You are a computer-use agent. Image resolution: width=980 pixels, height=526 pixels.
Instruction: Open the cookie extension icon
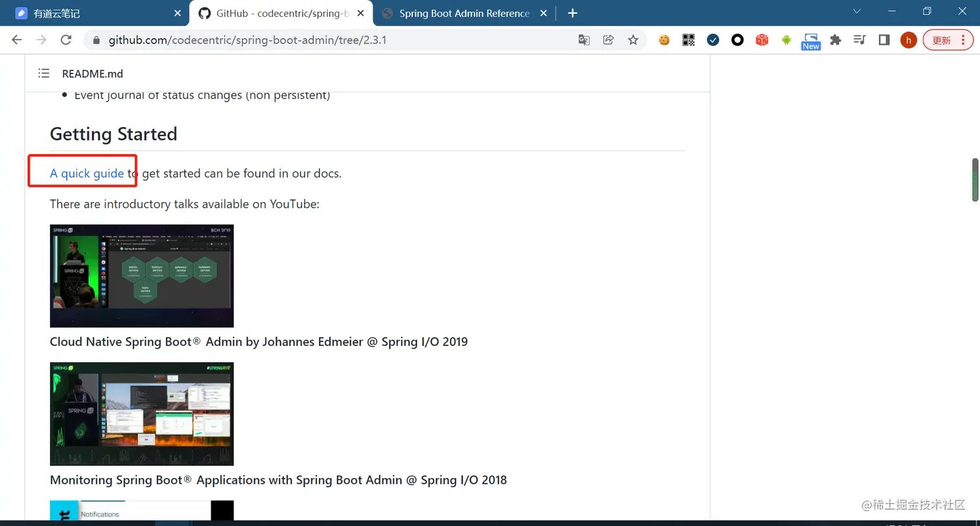click(664, 40)
